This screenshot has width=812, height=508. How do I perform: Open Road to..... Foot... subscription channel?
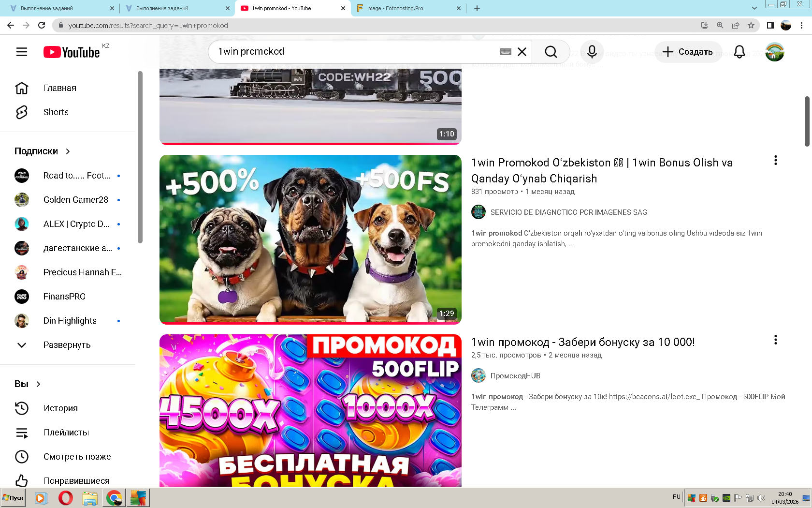pyautogui.click(x=68, y=176)
